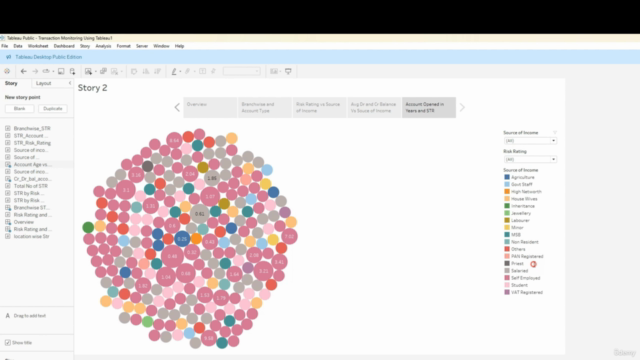Click the Duplicate story point button
Screen dimensions: 640x360
(x=53, y=109)
